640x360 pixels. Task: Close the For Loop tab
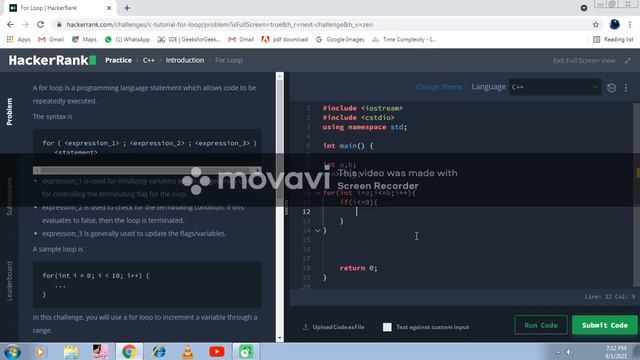click(x=109, y=8)
